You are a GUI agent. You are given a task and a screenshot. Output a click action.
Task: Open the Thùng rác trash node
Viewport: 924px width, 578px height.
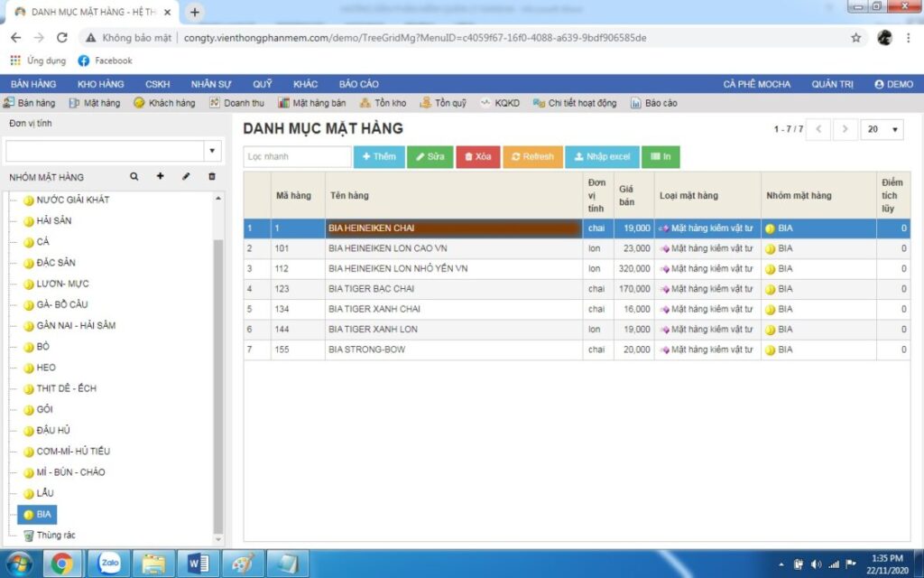(x=55, y=535)
